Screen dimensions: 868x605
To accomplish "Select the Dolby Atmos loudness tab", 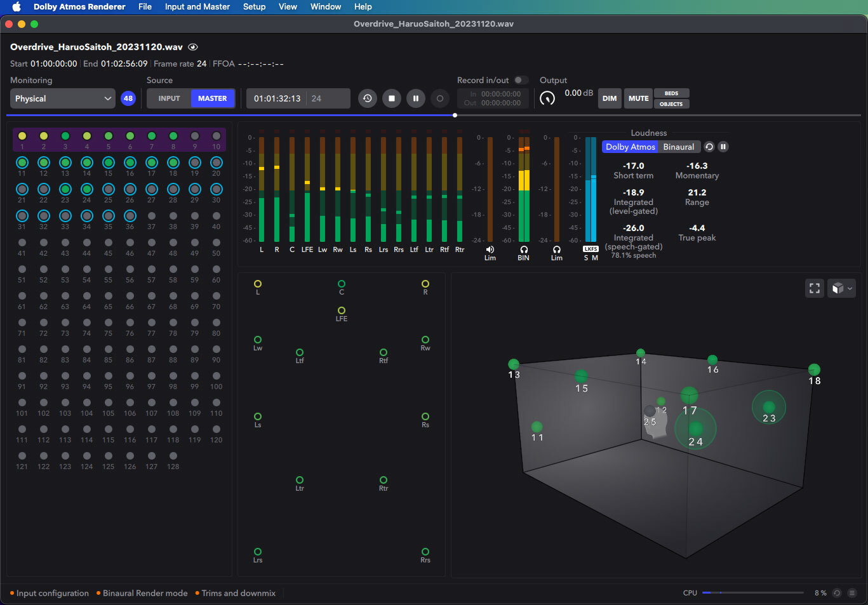I will click(631, 147).
